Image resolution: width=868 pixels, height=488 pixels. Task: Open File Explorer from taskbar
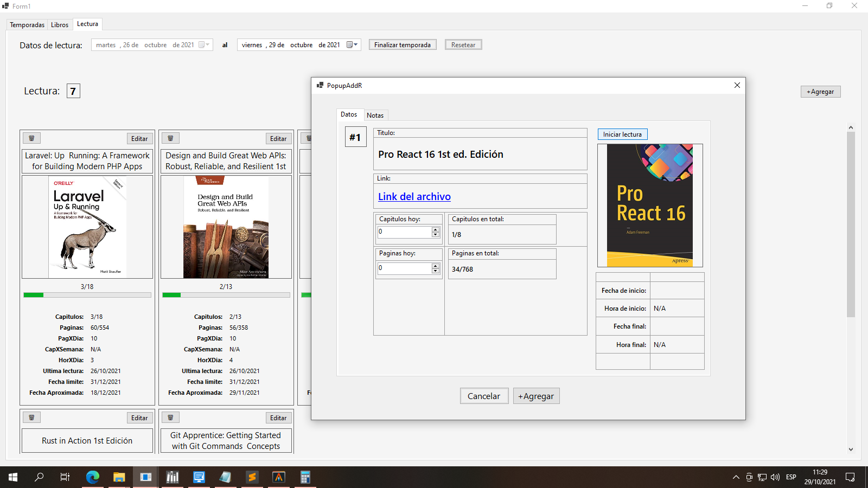119,477
